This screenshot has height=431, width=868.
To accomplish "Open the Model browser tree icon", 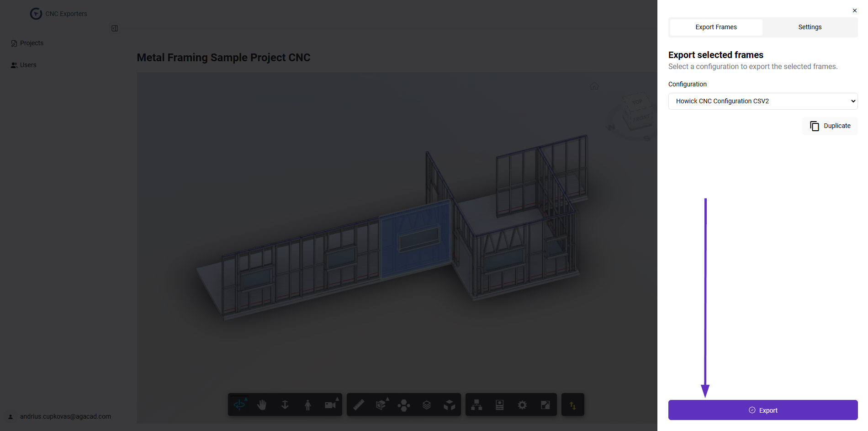I will (477, 404).
